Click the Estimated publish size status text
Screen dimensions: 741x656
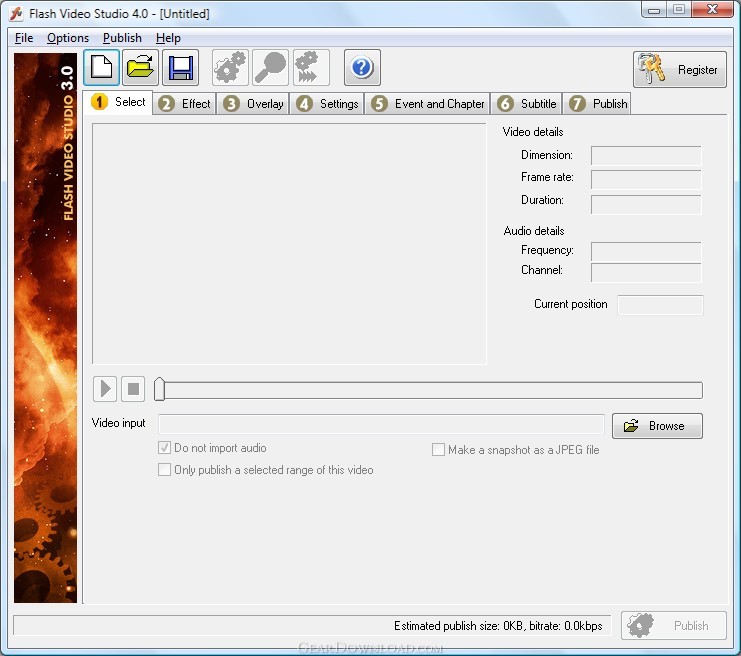click(x=498, y=626)
